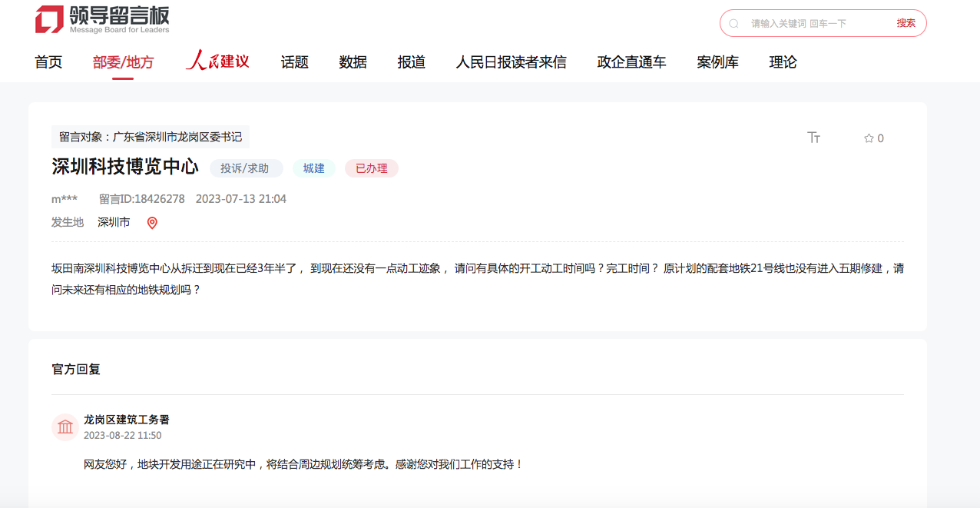
Task: Open the 数据 navigation item
Action: [353, 62]
